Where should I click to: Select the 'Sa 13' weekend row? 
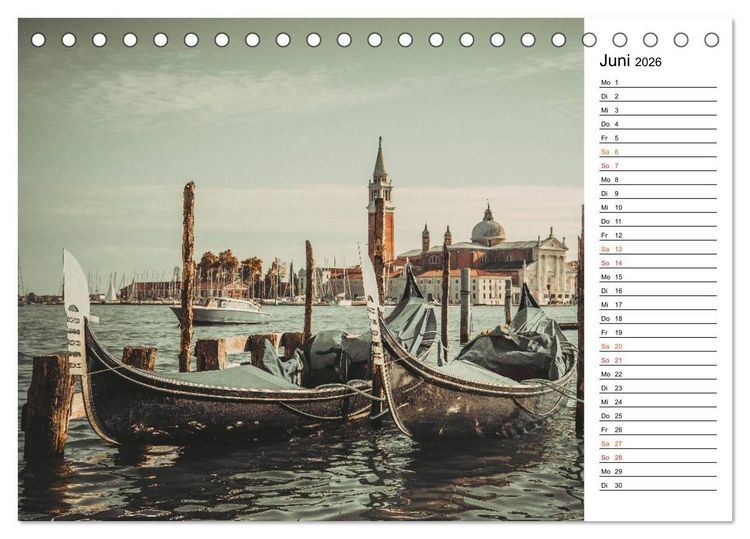point(658,249)
